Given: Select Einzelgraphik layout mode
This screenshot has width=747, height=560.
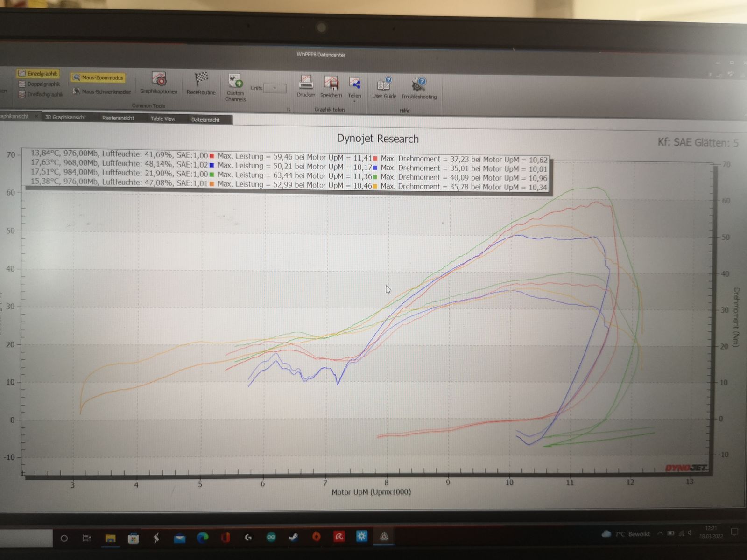Looking at the screenshot, I should pyautogui.click(x=38, y=73).
